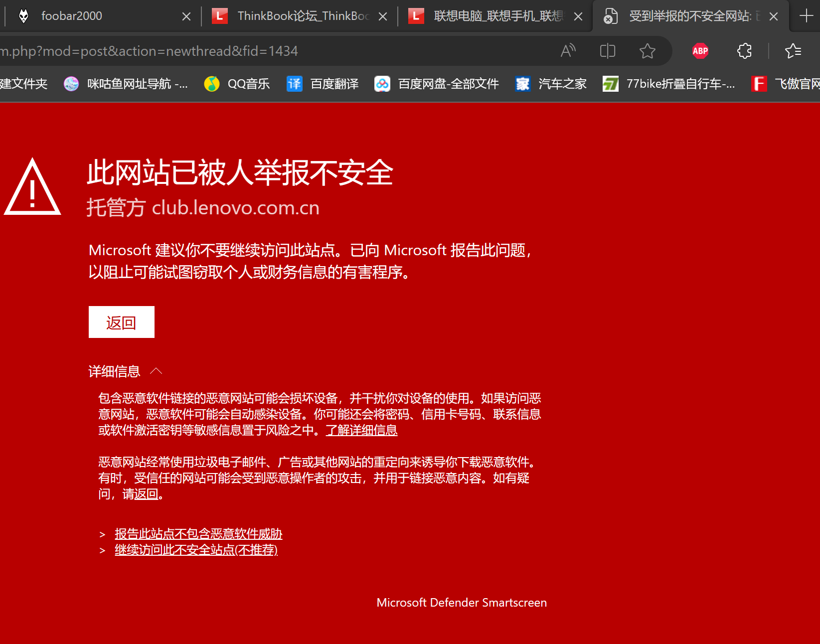Close the ThinkBook论坛 tab

(383, 16)
